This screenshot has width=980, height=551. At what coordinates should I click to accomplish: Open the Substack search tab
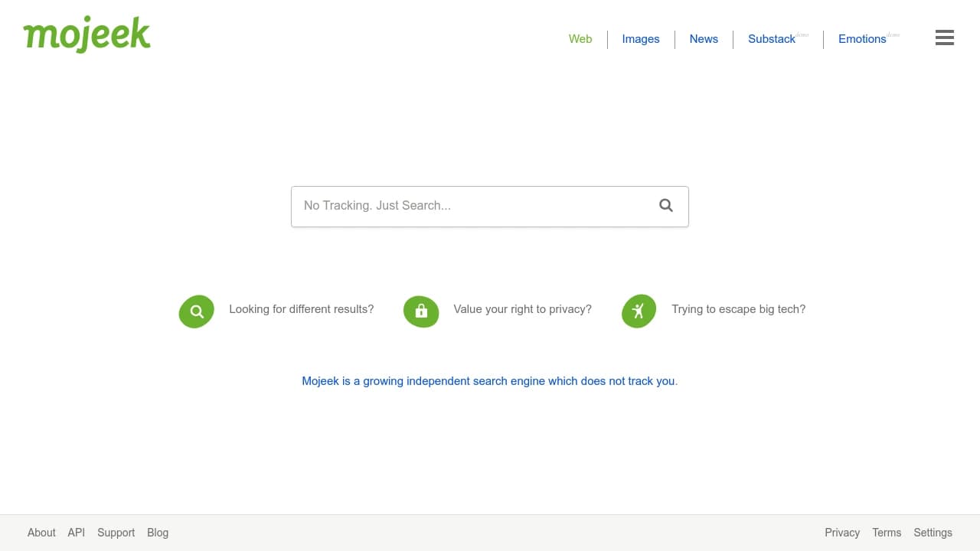tap(772, 39)
